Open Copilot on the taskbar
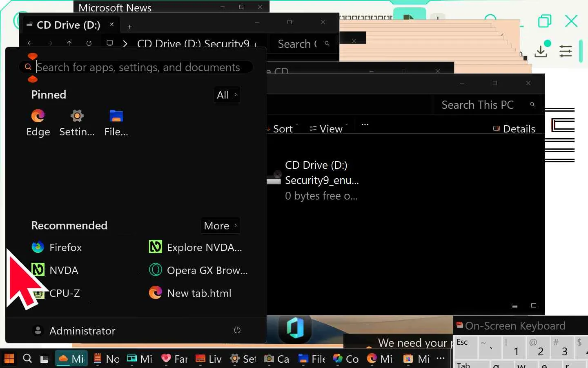Image resolution: width=588 pixels, height=368 pixels. [345, 359]
